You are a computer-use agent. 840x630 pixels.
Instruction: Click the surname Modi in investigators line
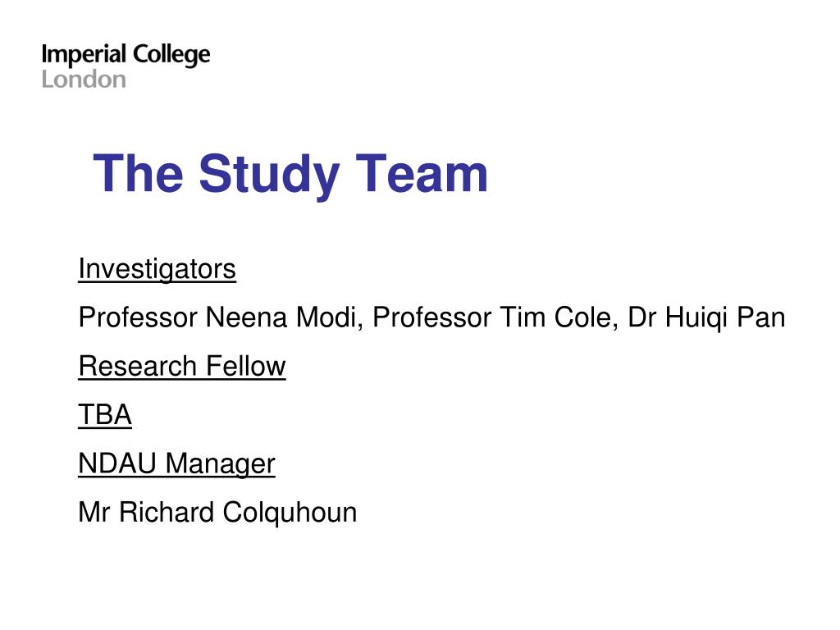click(326, 317)
